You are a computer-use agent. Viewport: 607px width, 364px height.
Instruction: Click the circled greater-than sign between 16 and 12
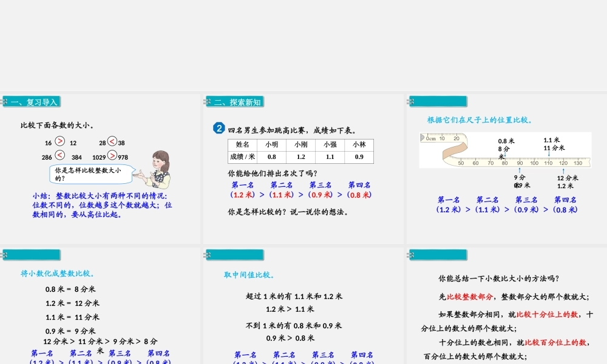(60, 142)
